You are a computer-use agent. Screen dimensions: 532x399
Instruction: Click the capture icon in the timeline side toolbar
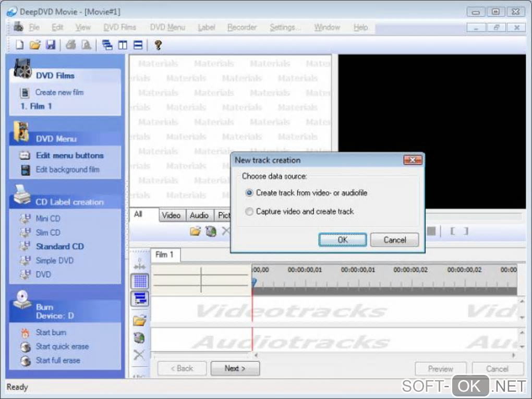pyautogui.click(x=139, y=337)
